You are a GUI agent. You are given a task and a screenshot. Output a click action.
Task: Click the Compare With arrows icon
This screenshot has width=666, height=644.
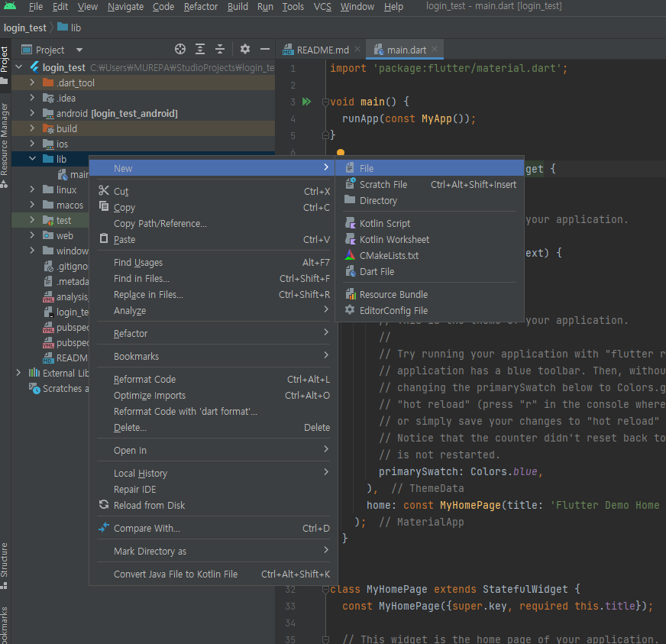pos(104,528)
